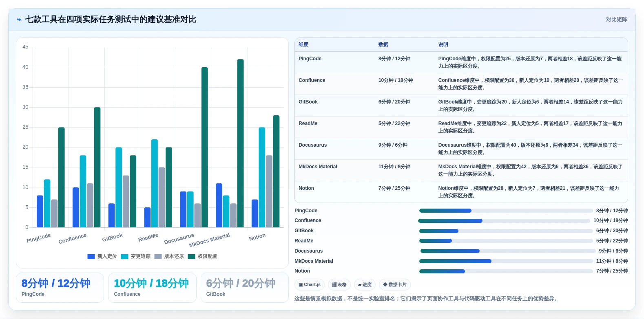The height and width of the screenshot is (319, 644).
Task: Click the 说明 column header
Action: coord(443,45)
